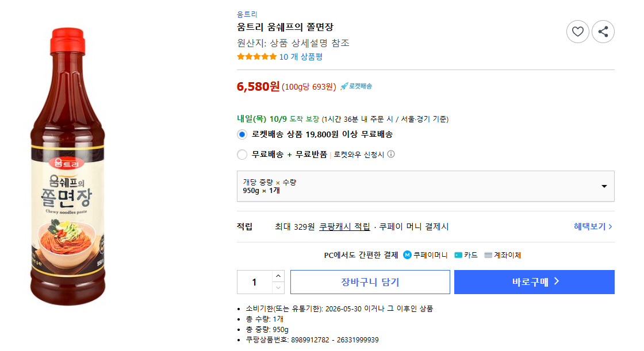The image size is (644, 351).
Task: Select the 로켓배송 상품 무료배송 radio option
Action: click(242, 134)
